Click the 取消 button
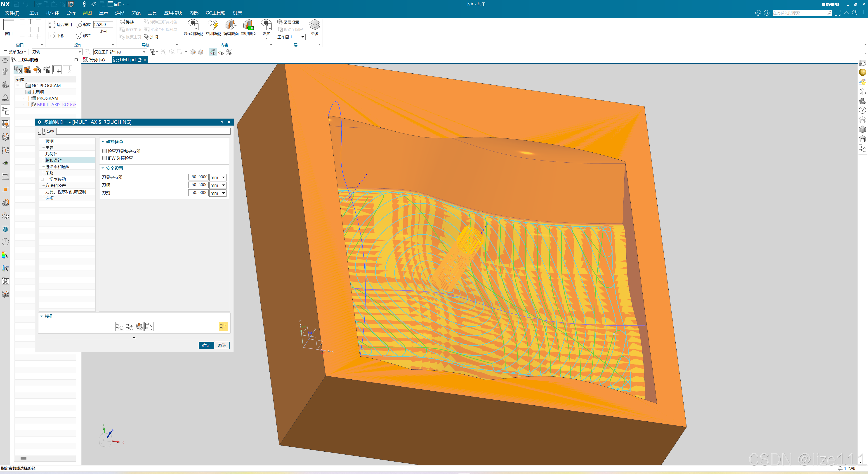The width and height of the screenshot is (868, 474). pyautogui.click(x=222, y=346)
